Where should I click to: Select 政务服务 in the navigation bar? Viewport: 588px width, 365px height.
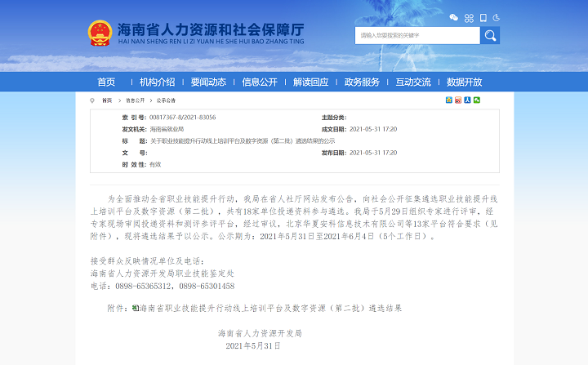362,82
